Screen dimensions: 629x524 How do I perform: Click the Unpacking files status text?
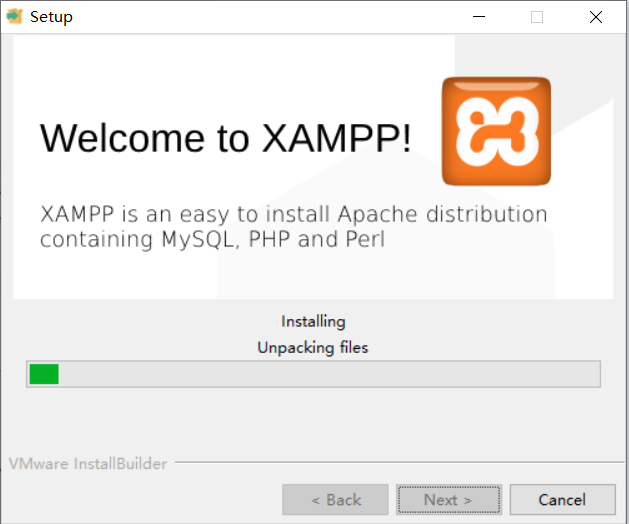312,347
